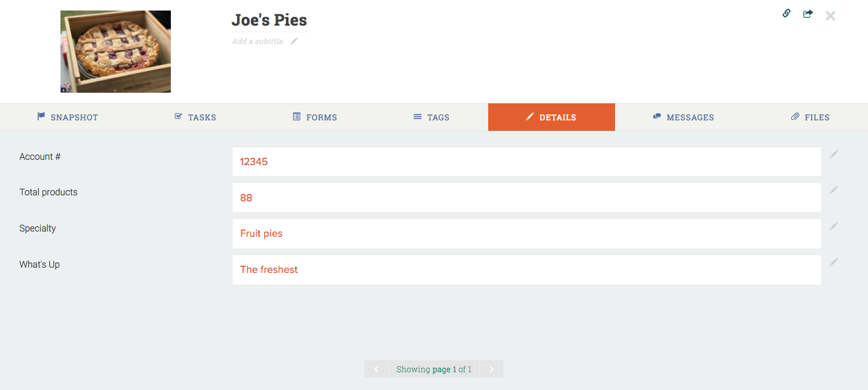Click edit pencil for What's Up row
The image size is (868, 390).
(834, 262)
